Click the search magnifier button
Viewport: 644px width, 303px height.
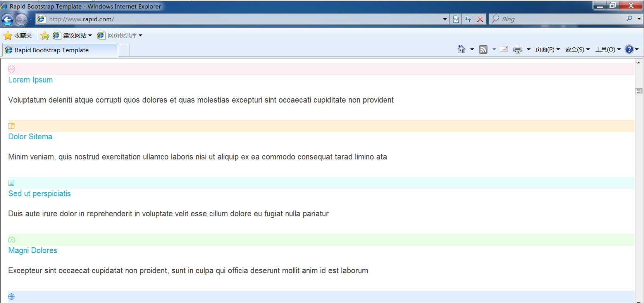[629, 19]
